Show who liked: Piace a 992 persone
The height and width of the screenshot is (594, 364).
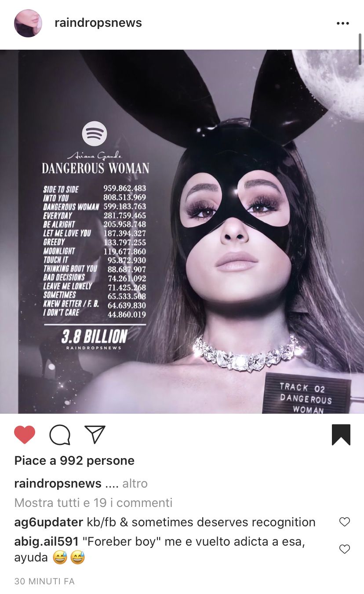pos(74,460)
